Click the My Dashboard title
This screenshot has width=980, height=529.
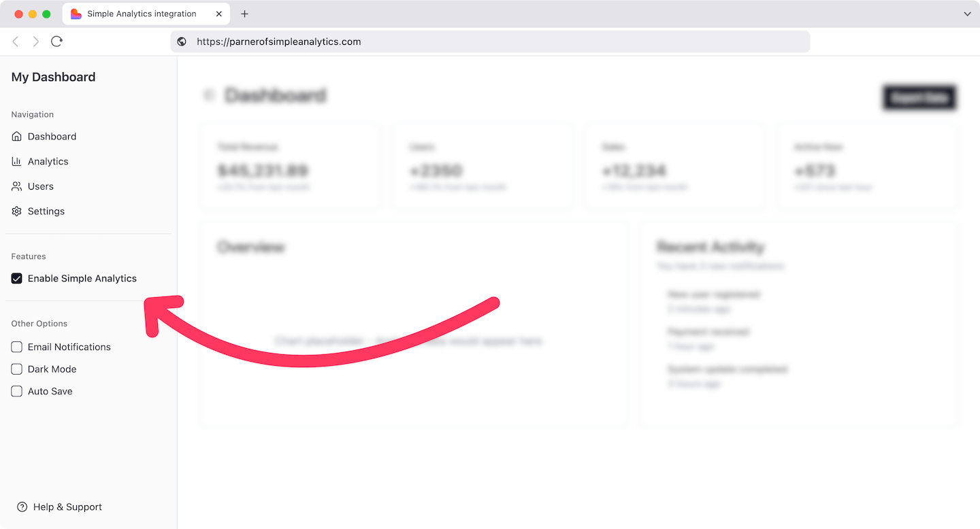coord(53,77)
